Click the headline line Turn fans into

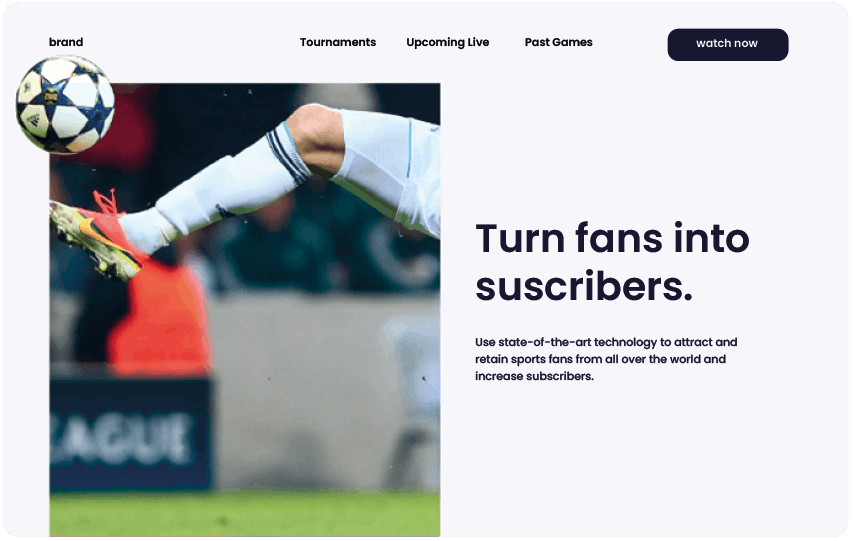tap(612, 238)
